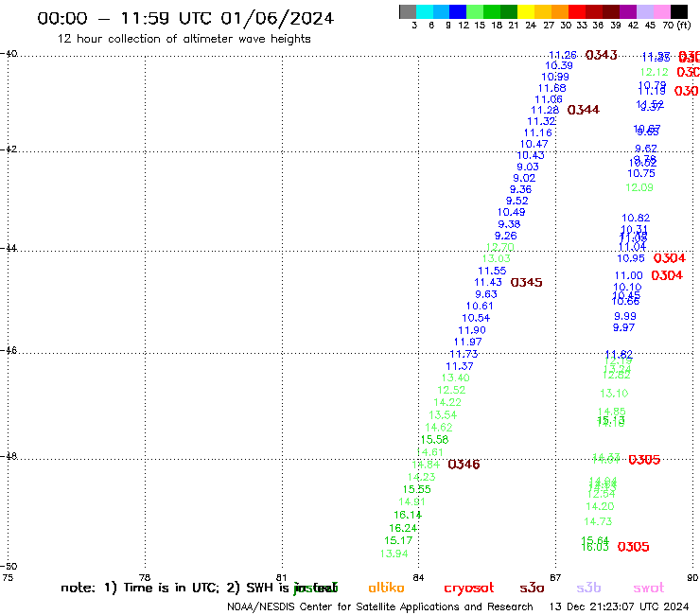Screen dimensions: 700x615
Task: Click the cyan swatch in the wave-height legend
Action: coord(425,11)
